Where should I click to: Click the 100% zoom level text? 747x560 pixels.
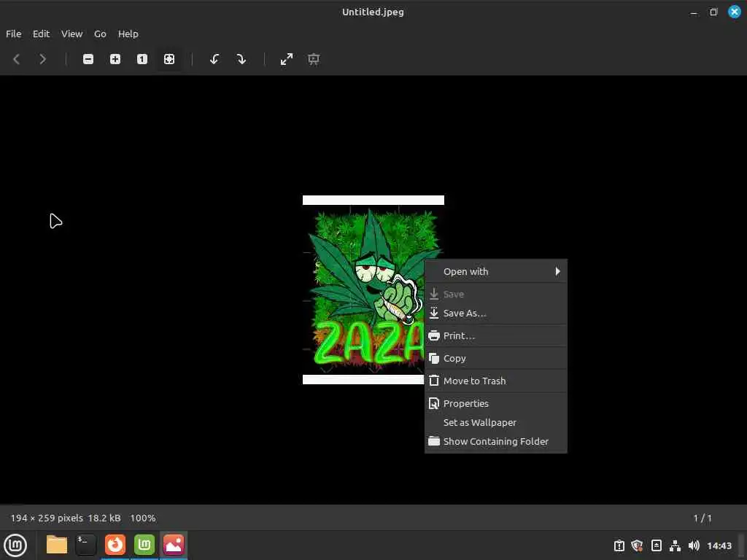coord(143,518)
